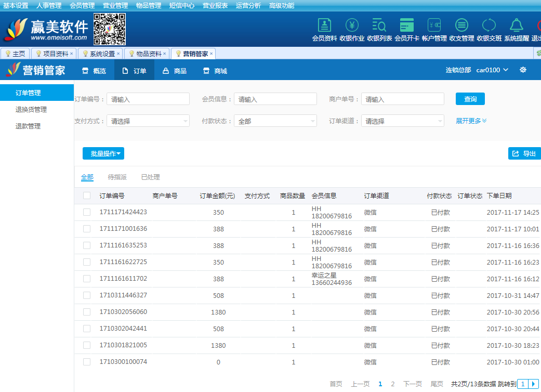The height and width of the screenshot is (392, 541).
Task: Select 退换货管理 in the left sidebar
Action: coord(31,110)
